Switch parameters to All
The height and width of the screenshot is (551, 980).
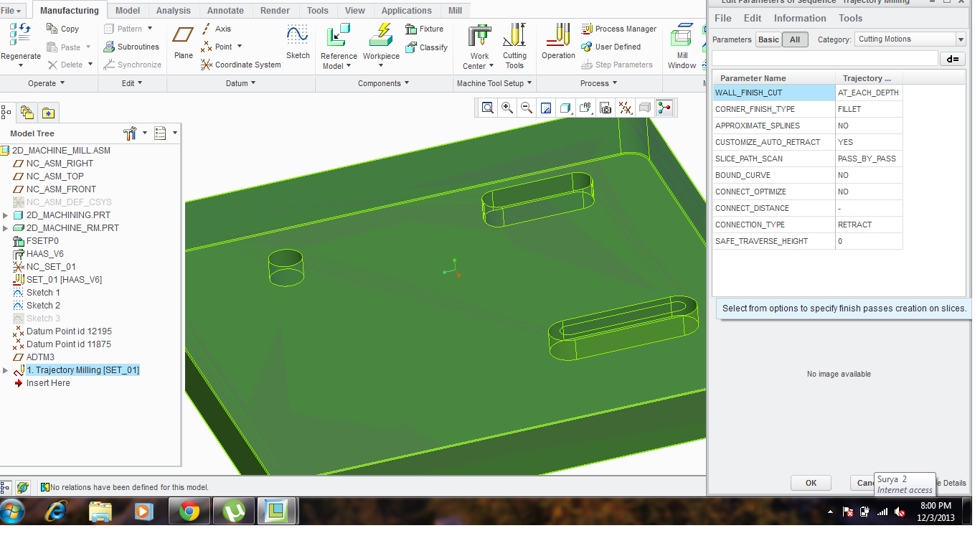pyautogui.click(x=795, y=39)
